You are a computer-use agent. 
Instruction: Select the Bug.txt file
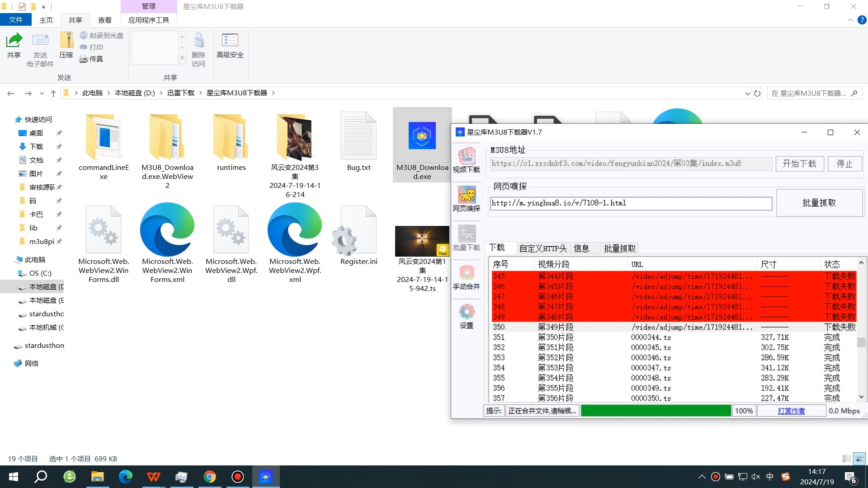pos(359,142)
